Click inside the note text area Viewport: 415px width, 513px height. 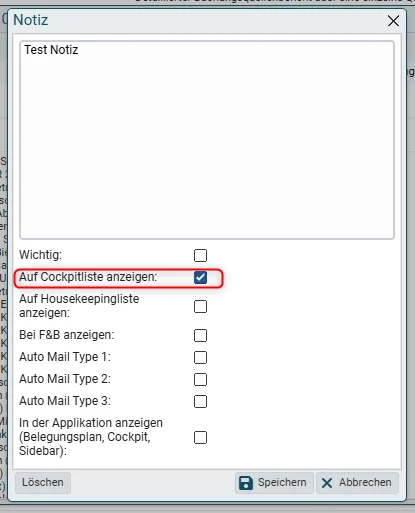[207, 140]
